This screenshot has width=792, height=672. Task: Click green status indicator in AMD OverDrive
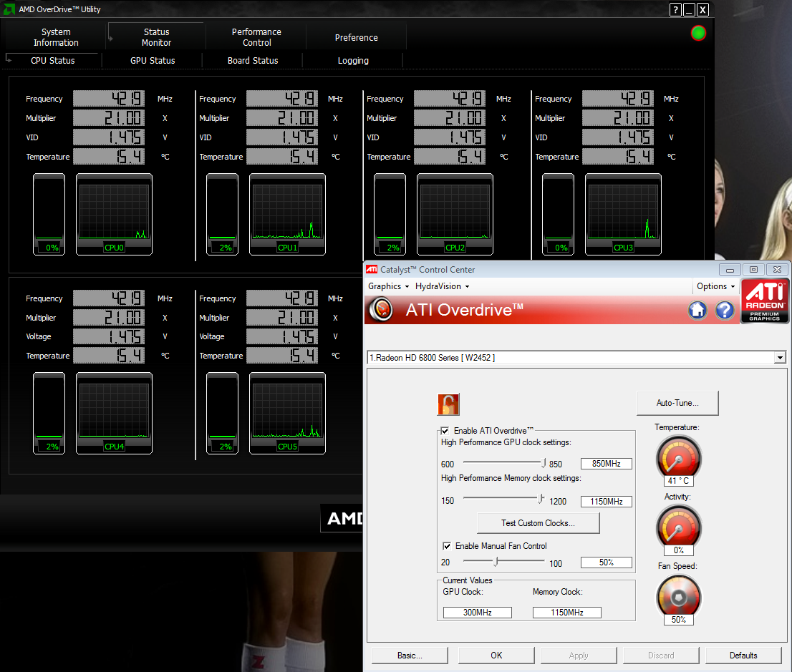[699, 34]
